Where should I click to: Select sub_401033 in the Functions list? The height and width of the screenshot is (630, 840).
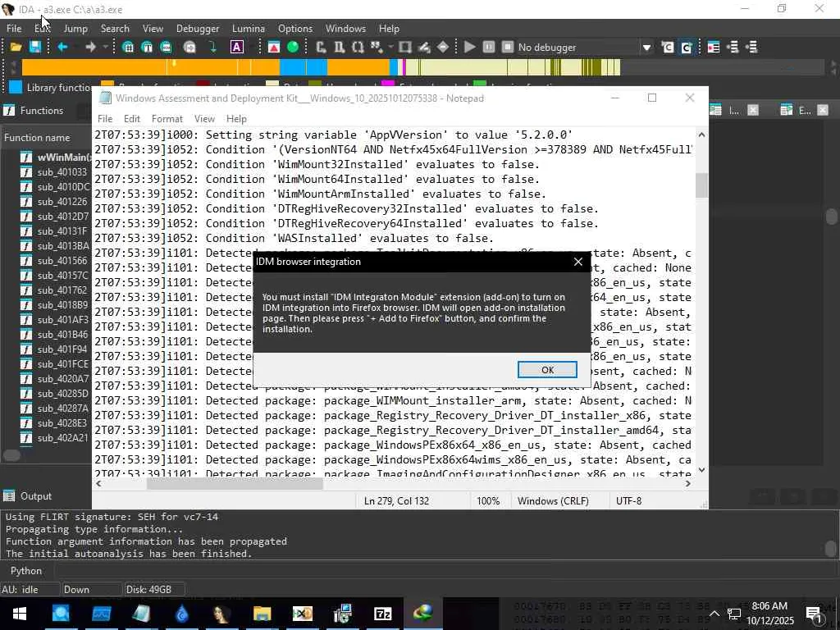click(56, 172)
